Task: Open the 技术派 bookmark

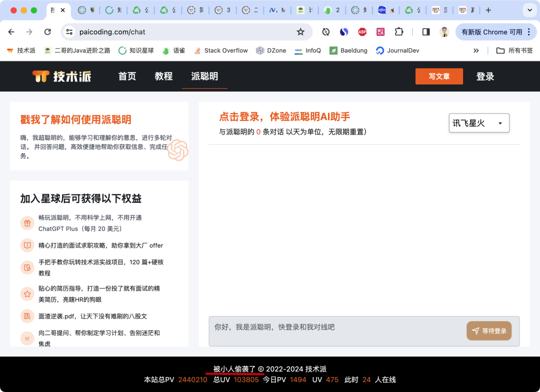Action: point(21,50)
